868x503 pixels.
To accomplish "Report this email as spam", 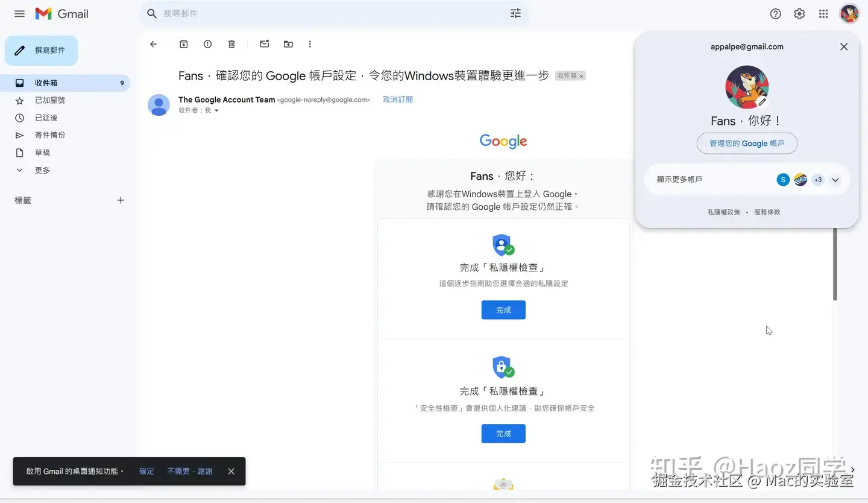I will point(208,44).
